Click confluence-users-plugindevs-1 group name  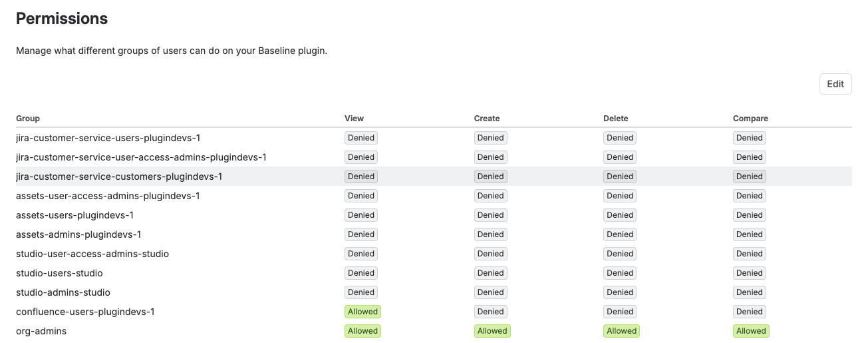(x=85, y=312)
